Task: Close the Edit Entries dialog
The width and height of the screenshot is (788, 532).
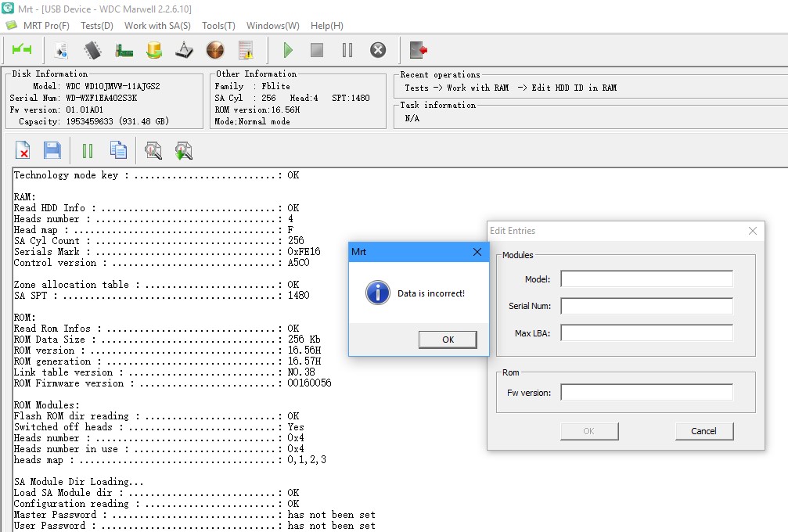Action: tap(752, 231)
